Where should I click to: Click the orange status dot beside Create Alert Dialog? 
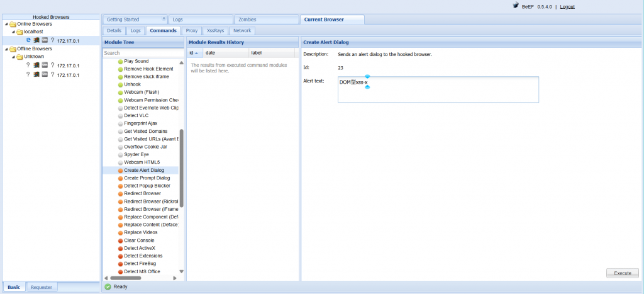point(120,170)
